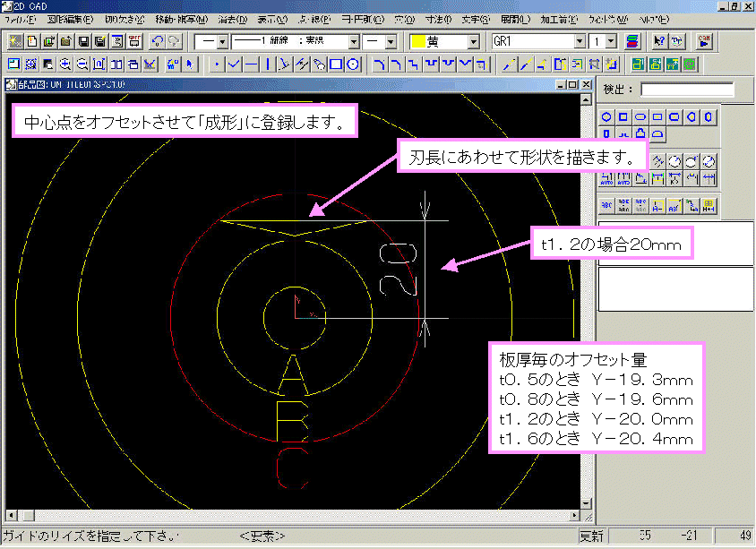Open the 消去(D) menu
Screen dimensions: 756x549
pyautogui.click(x=232, y=20)
